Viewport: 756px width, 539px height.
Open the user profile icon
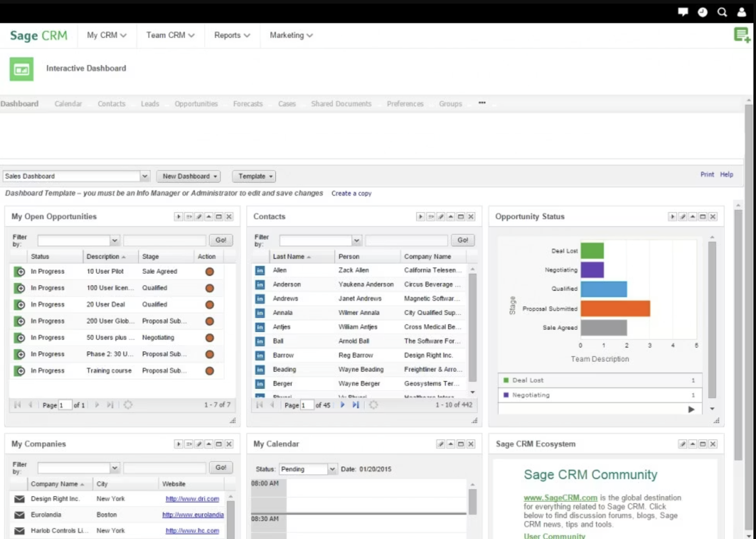click(741, 12)
